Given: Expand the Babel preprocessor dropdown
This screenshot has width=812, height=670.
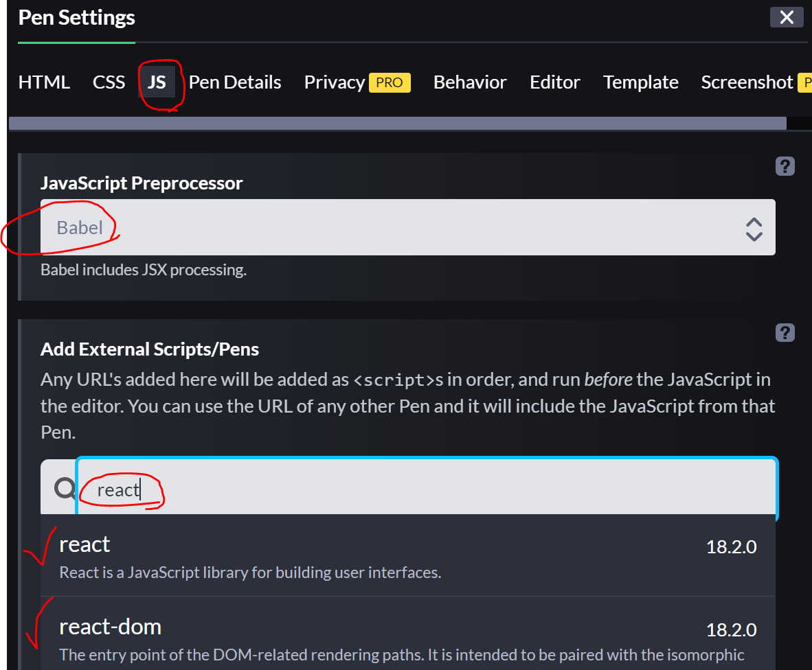Looking at the screenshot, I should tap(407, 227).
